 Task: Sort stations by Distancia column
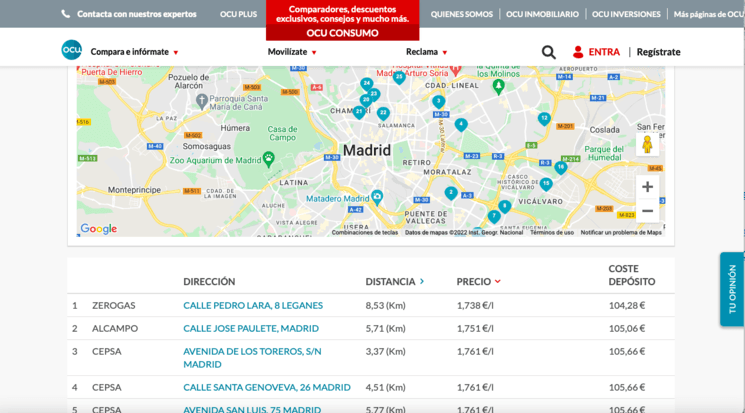[394, 282]
